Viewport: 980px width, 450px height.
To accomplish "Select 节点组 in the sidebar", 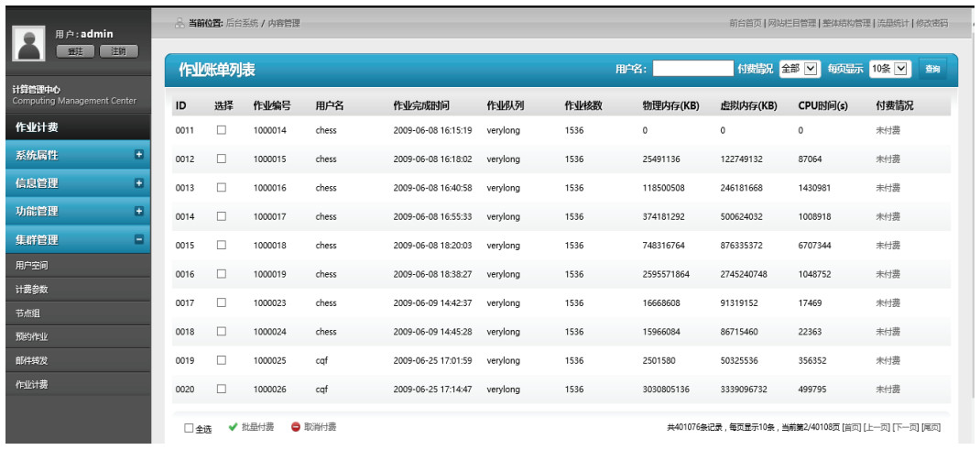I will pos(78,313).
